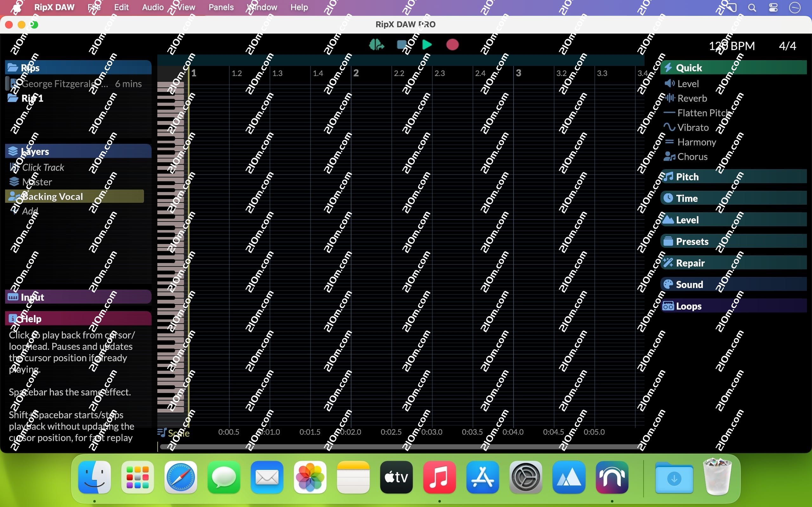Image resolution: width=812 pixels, height=507 pixels.
Task: Apply the Reverb quick effect
Action: (x=691, y=98)
